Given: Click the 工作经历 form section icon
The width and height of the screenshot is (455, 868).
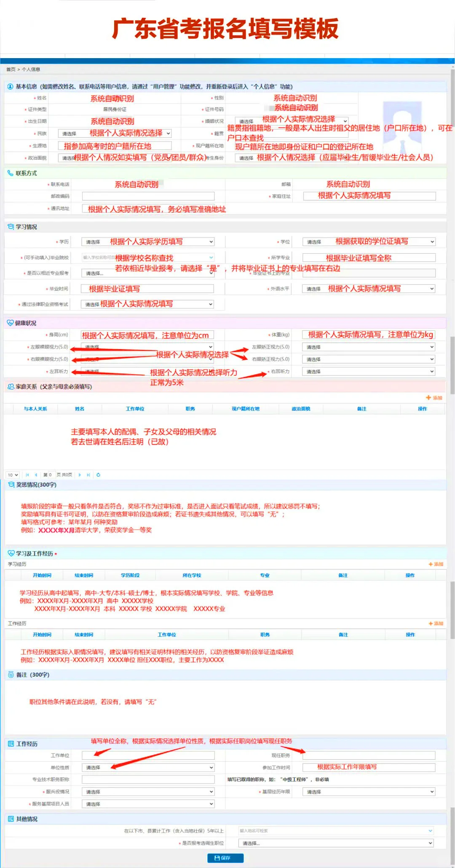Looking at the screenshot, I should click(x=11, y=744).
